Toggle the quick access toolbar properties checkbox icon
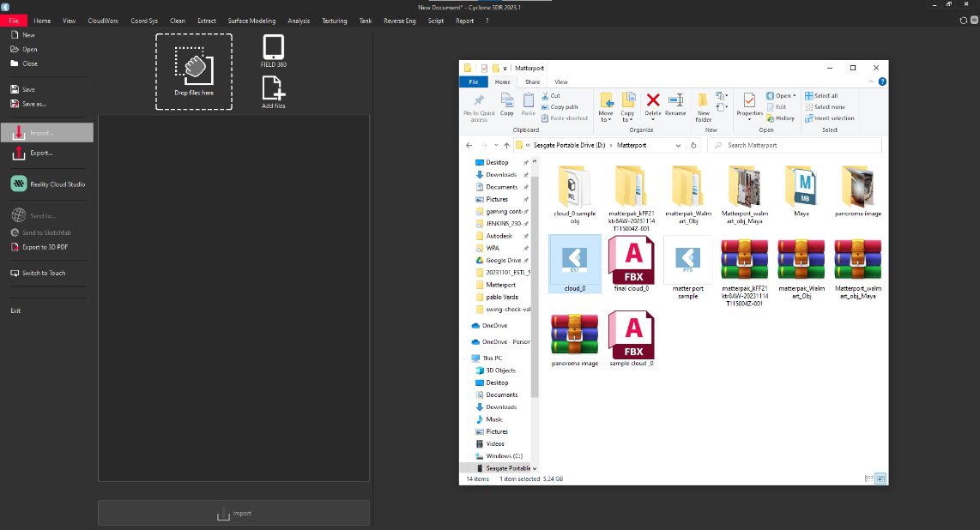Viewport: 980px width, 530px height. [x=484, y=68]
